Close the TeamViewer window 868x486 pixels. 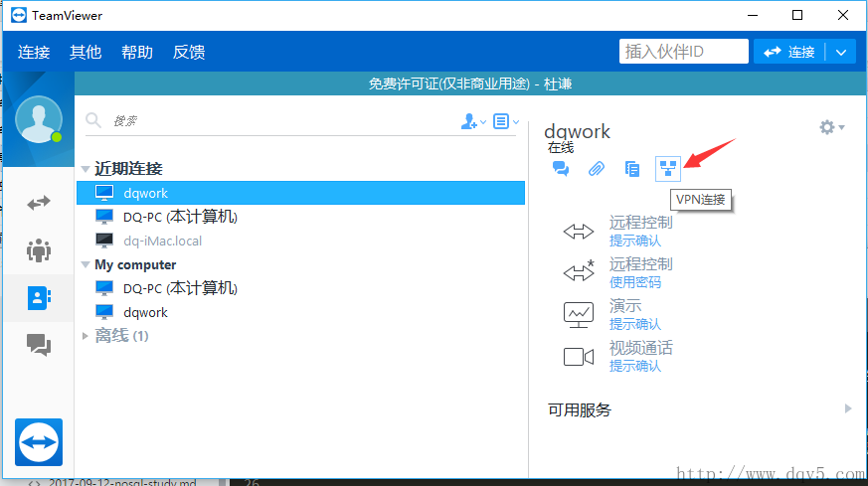click(842, 16)
